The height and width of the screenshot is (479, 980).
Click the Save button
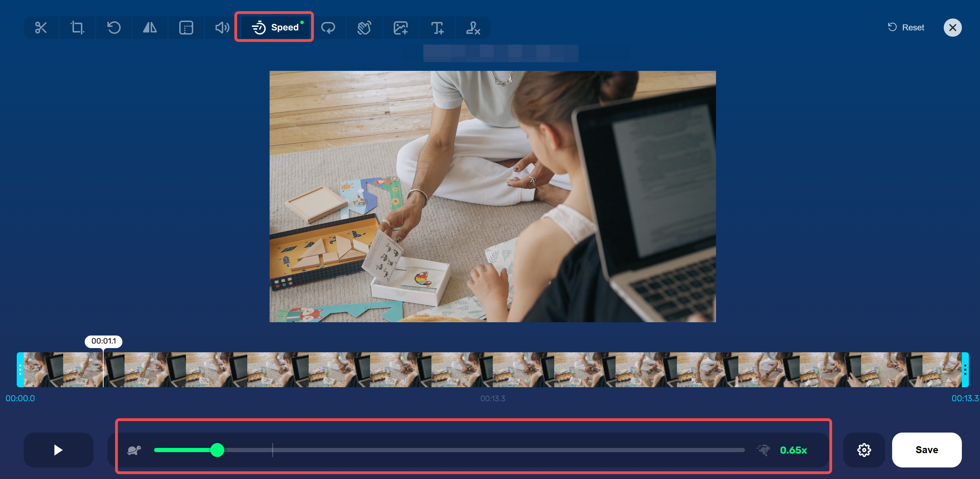(927, 450)
